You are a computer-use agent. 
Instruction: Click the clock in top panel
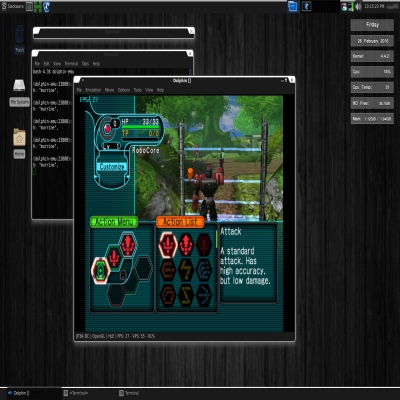(374, 6)
